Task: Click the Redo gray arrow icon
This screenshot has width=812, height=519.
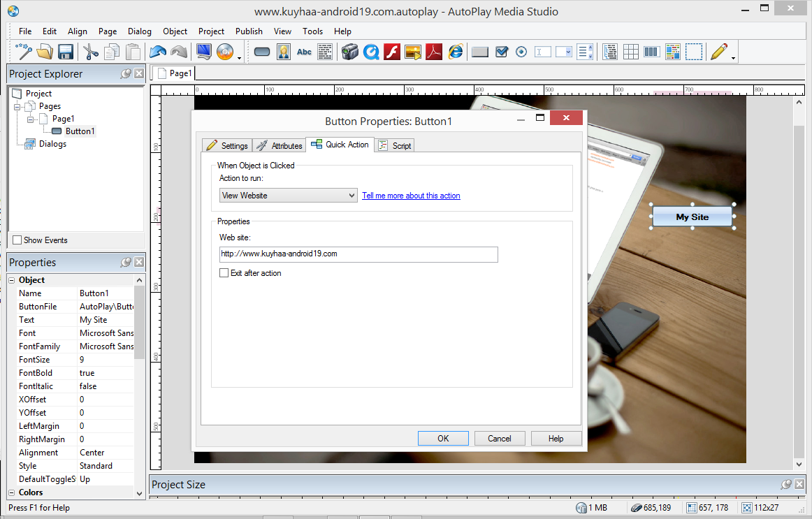Action: [179, 52]
